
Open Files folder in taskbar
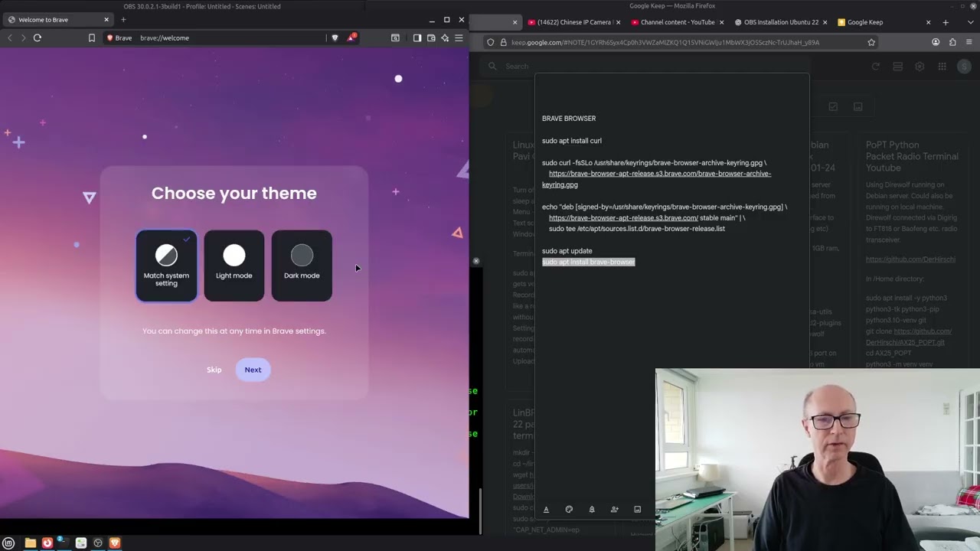click(31, 543)
